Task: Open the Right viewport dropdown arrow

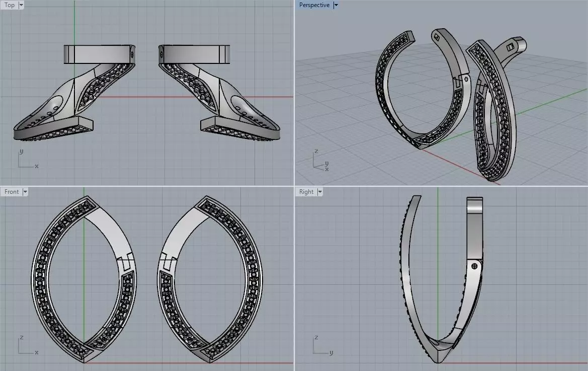Action: coord(320,192)
